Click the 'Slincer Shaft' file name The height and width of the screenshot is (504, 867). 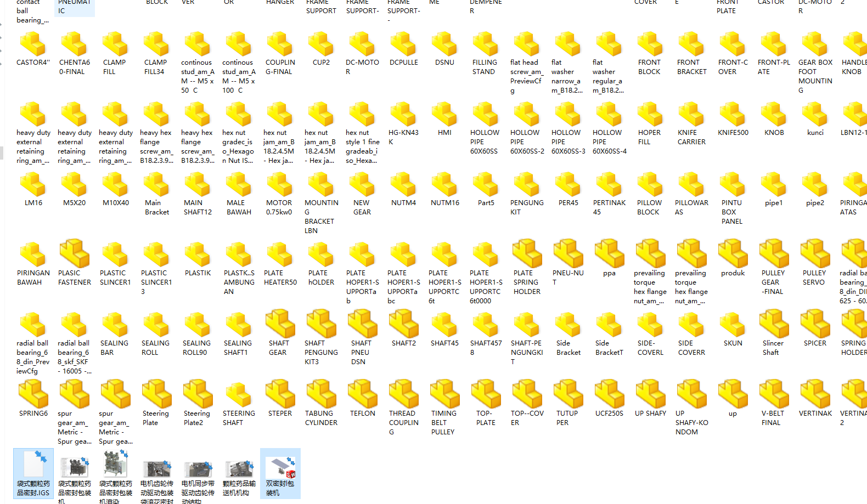(x=773, y=348)
